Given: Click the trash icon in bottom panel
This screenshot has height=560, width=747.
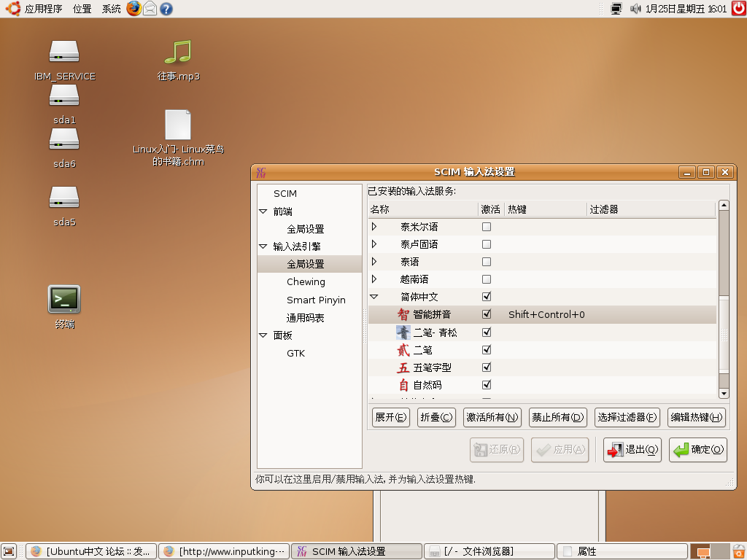Looking at the screenshot, I should tap(739, 551).
